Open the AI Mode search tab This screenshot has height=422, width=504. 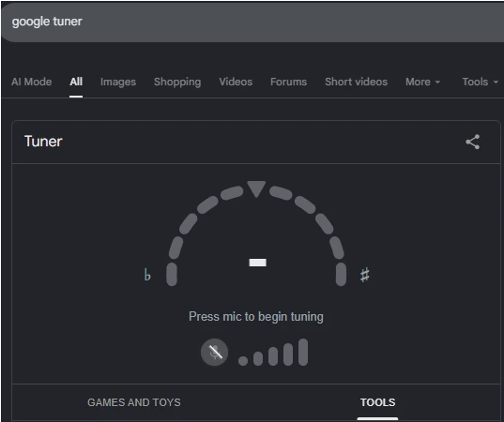32,82
